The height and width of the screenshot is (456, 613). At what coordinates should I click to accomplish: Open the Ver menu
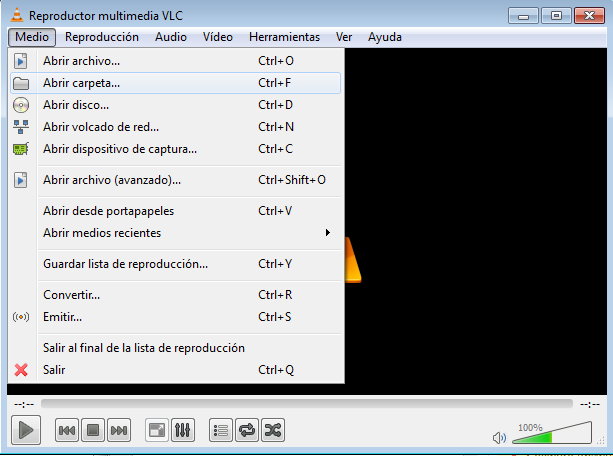tap(344, 37)
